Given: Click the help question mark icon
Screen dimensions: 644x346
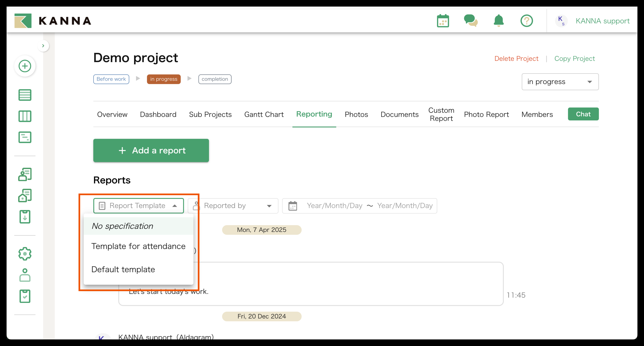Looking at the screenshot, I should tap(527, 21).
